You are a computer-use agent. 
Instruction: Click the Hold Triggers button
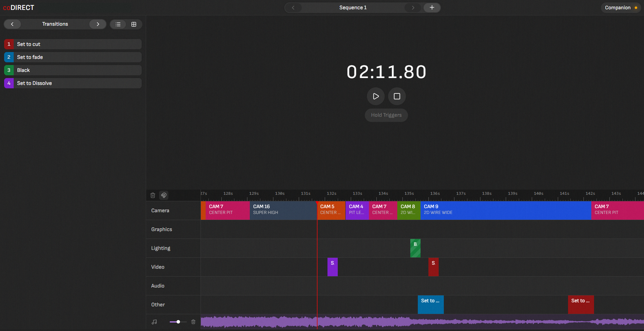coord(386,115)
